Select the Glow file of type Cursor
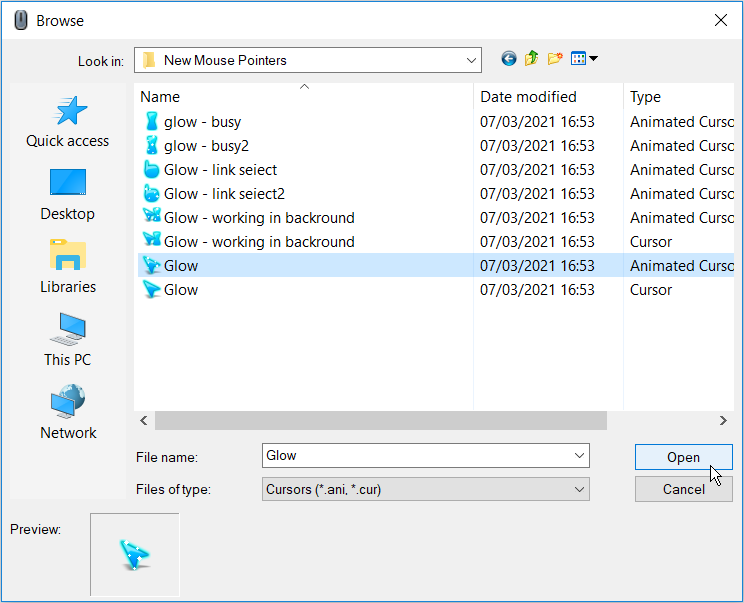 click(x=181, y=289)
